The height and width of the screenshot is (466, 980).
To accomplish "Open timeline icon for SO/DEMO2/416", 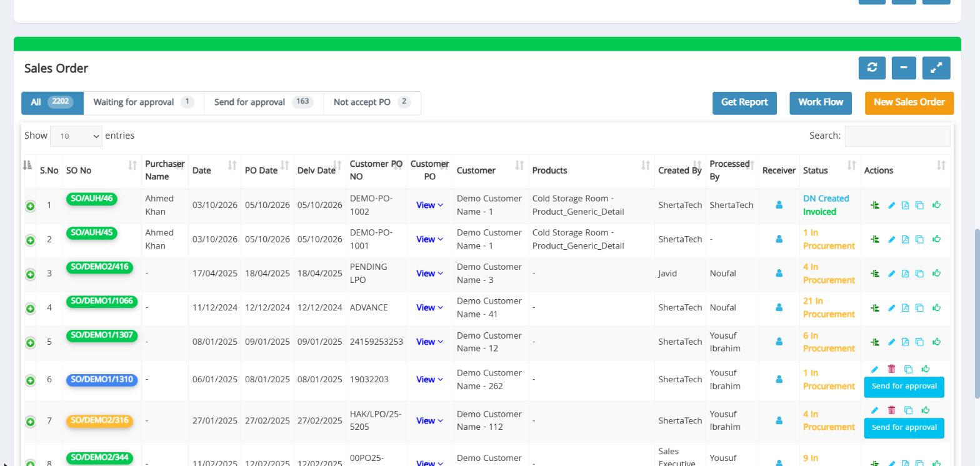I will point(875,273).
